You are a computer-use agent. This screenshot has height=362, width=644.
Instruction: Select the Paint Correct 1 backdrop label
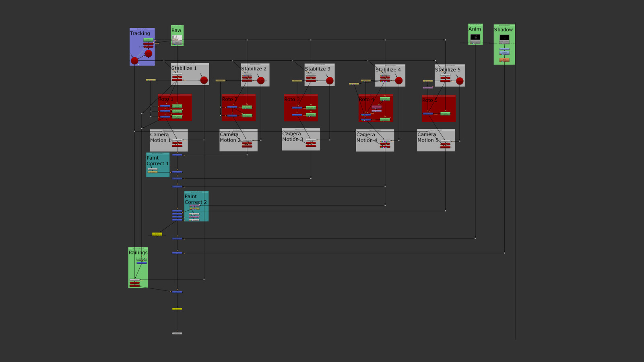(x=157, y=161)
